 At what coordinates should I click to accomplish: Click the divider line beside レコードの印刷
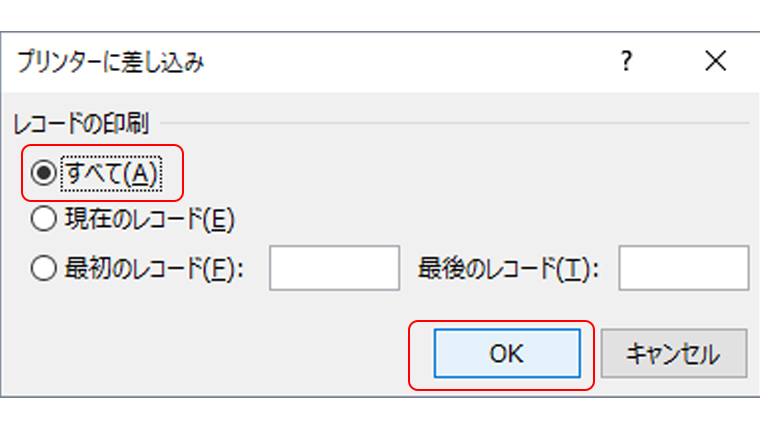450,124
